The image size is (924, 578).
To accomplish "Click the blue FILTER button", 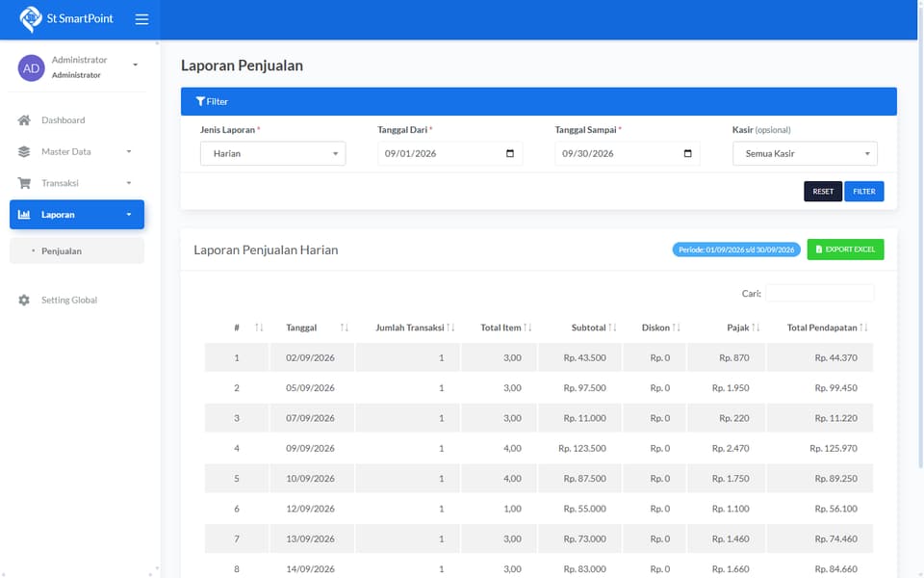I will [x=864, y=191].
